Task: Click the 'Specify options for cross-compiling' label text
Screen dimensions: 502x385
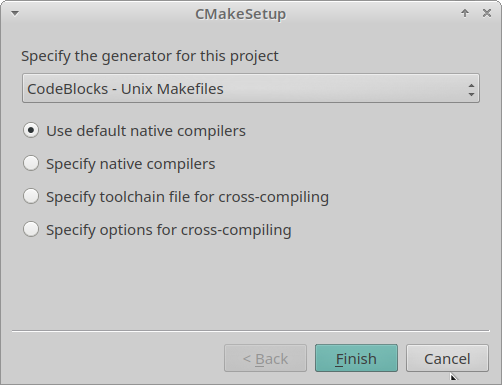Action: [169, 230]
